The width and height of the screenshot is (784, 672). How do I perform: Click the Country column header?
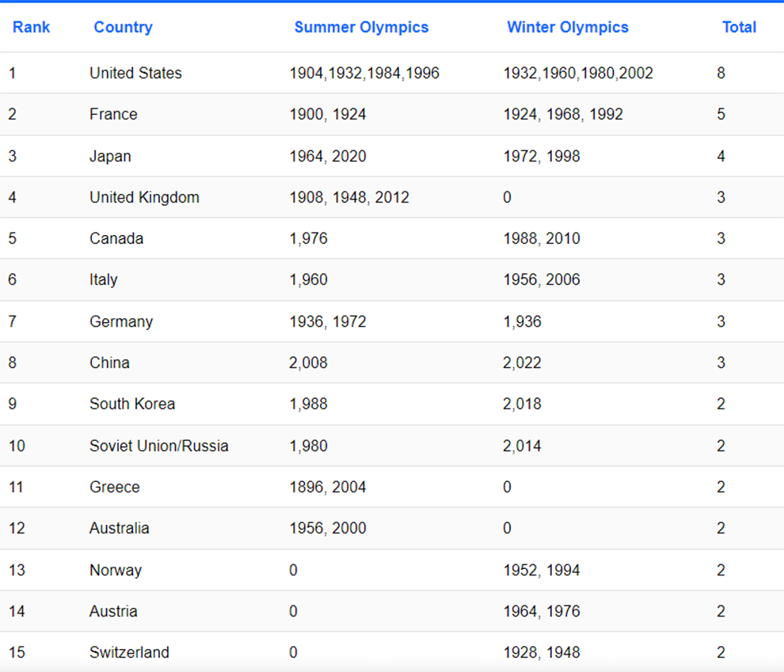click(x=123, y=27)
